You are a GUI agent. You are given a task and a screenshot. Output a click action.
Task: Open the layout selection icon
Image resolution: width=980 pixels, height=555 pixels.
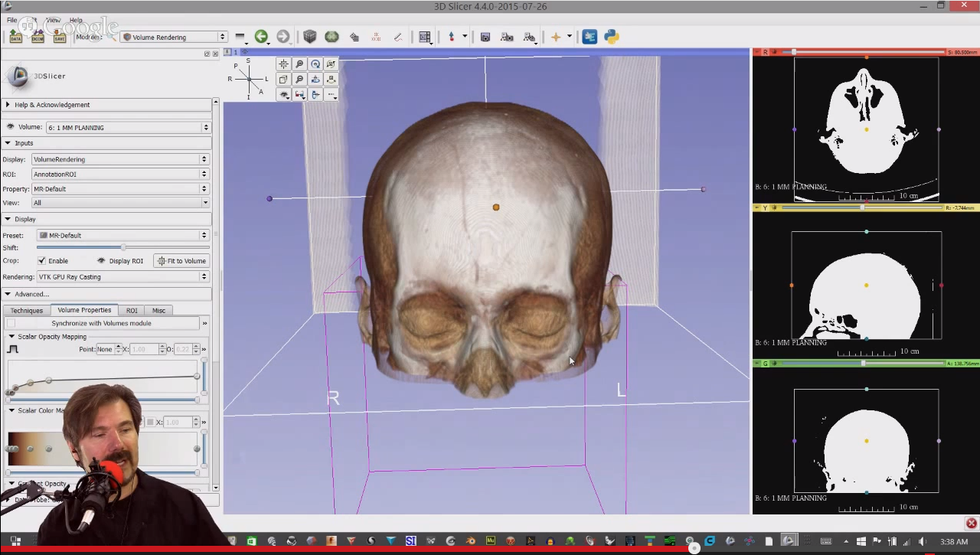click(425, 37)
